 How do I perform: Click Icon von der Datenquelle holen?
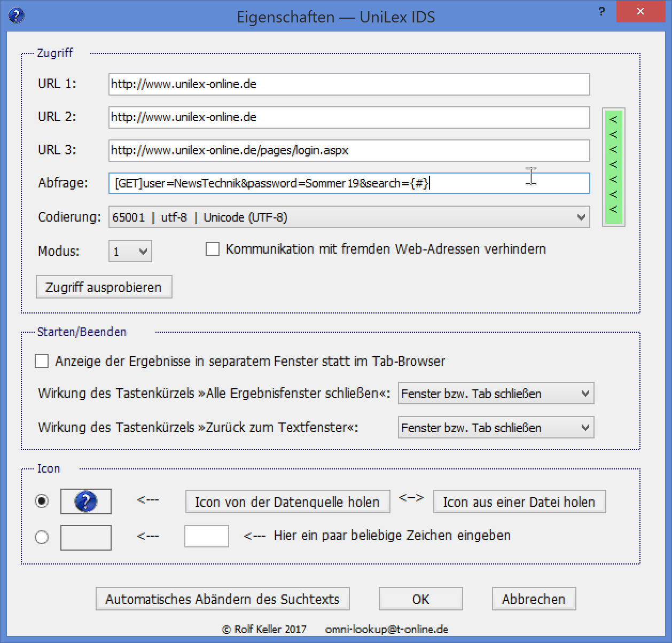pos(287,502)
